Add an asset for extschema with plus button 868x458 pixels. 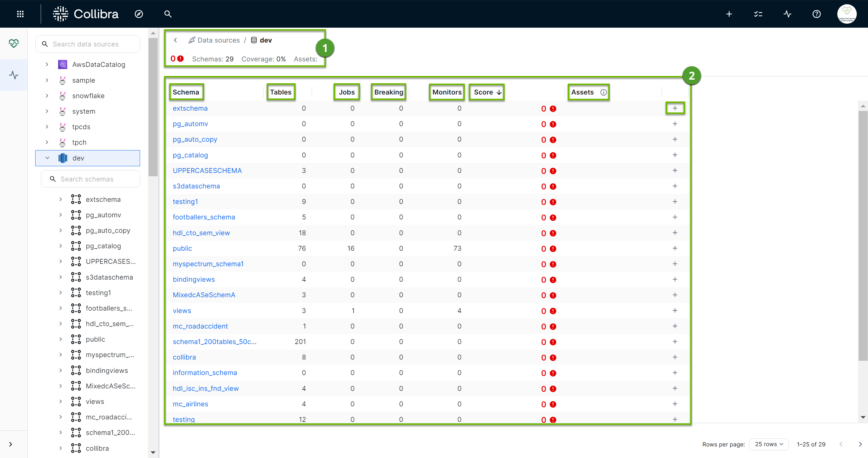[x=675, y=108]
